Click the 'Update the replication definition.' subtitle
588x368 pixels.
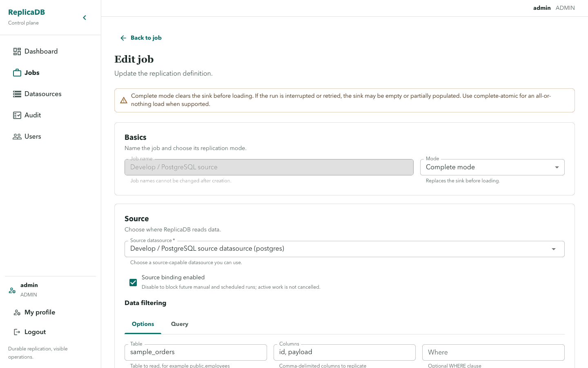(x=163, y=74)
